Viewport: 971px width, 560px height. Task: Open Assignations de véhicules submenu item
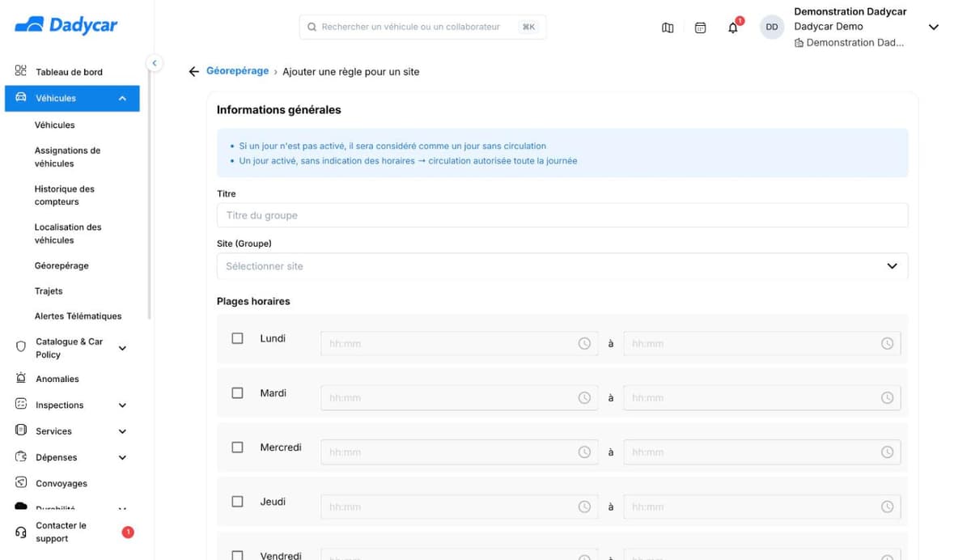(x=67, y=157)
